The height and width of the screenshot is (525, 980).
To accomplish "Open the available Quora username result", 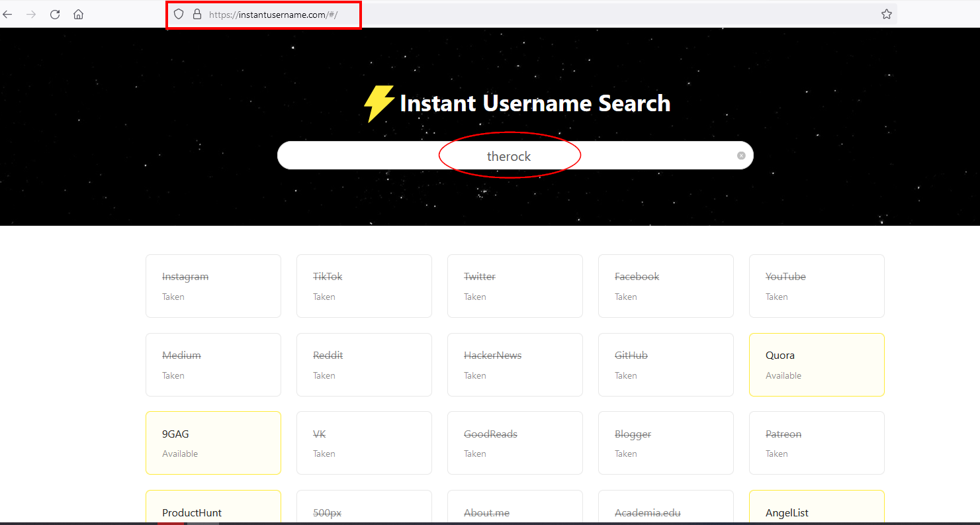I will point(817,365).
